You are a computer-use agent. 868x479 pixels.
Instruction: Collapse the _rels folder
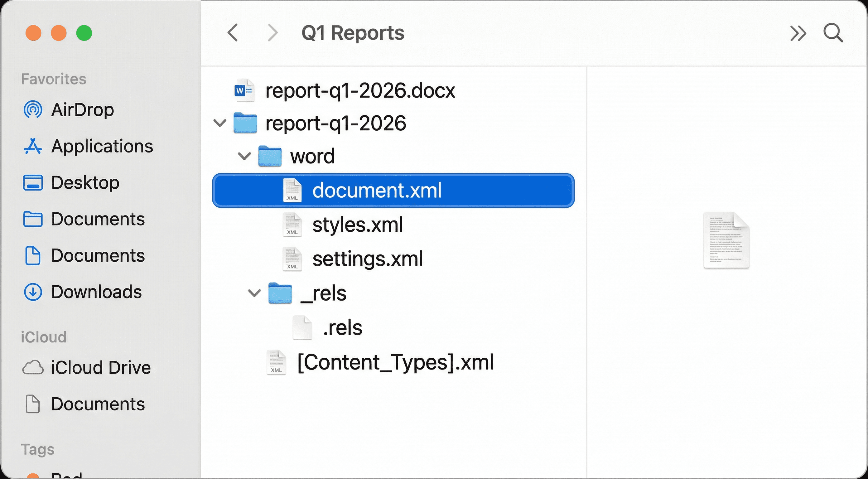tap(254, 293)
